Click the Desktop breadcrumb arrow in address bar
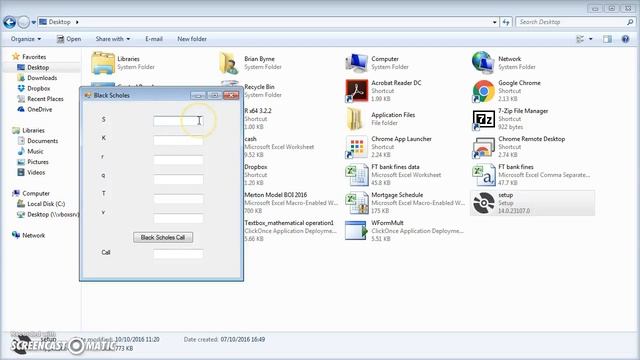Image resolution: width=640 pixels, height=360 pixels. pos(77,22)
